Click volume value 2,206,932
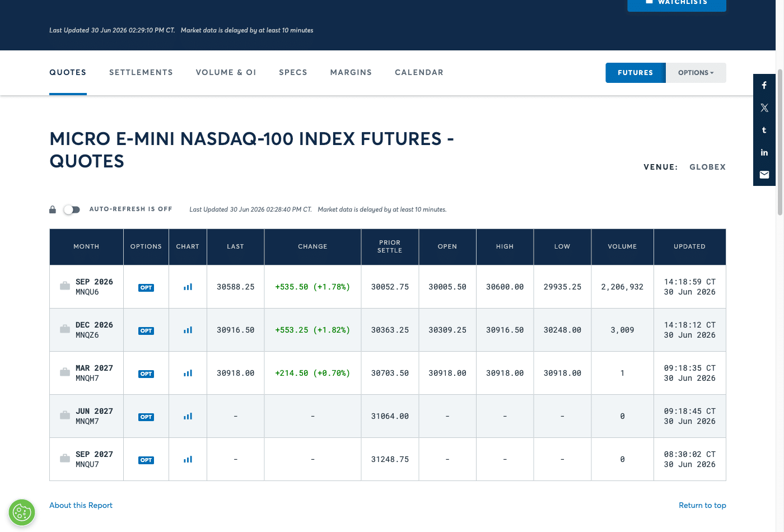Screen dimensions: 784x532 click(x=622, y=287)
